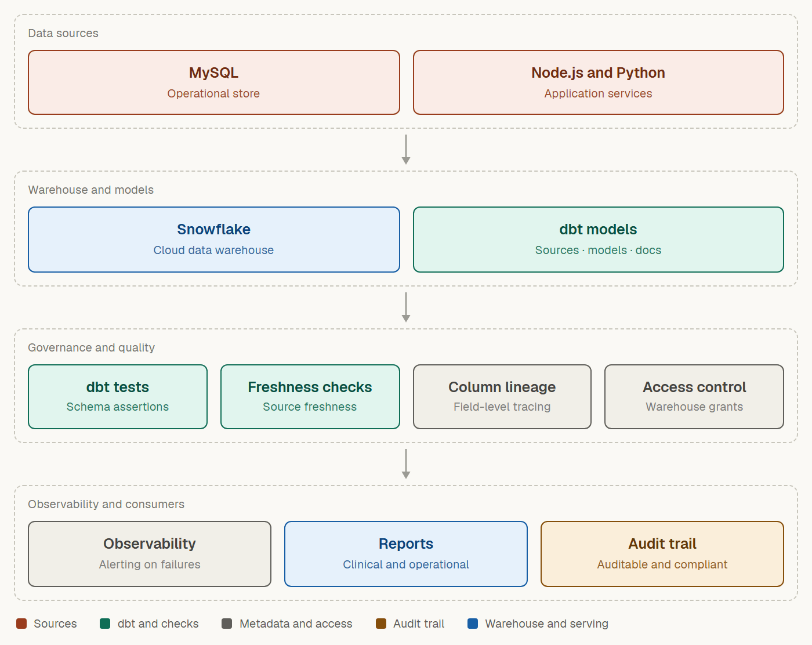Click the 'Observability and consumers' group label
The width and height of the screenshot is (812, 645).
(106, 504)
